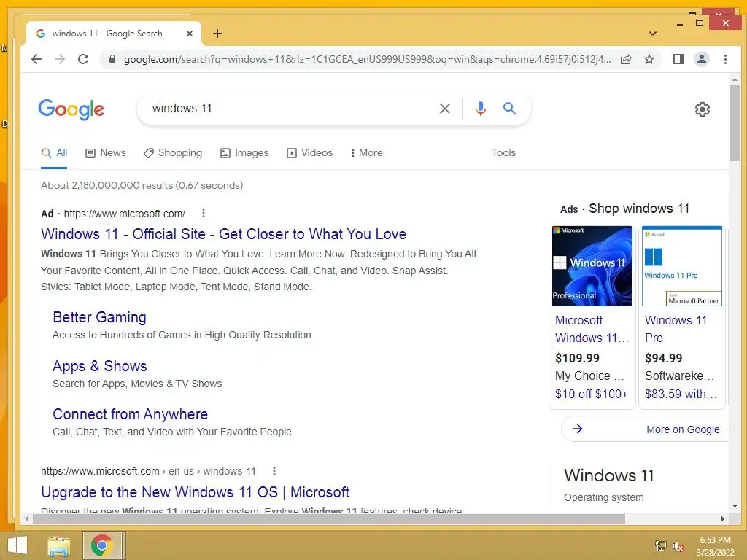
Task: Click the Google logo
Action: [71, 109]
